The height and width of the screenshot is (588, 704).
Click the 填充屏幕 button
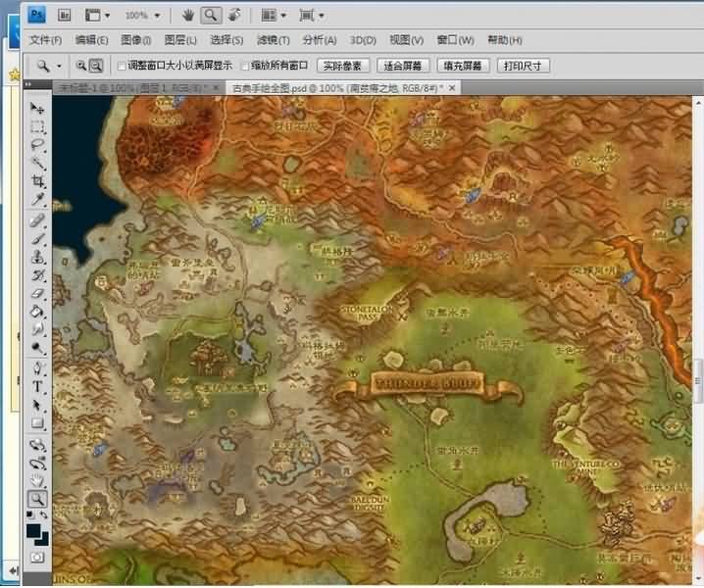pos(463,66)
